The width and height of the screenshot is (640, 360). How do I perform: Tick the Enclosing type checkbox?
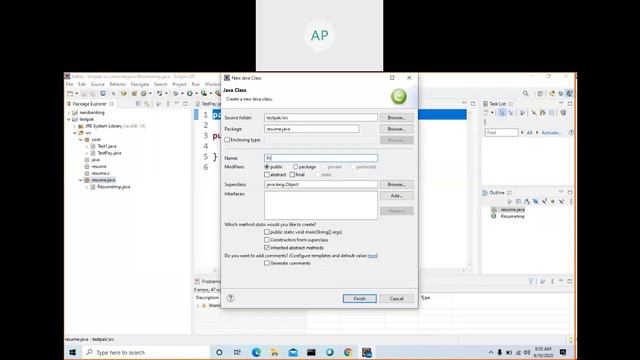227,140
